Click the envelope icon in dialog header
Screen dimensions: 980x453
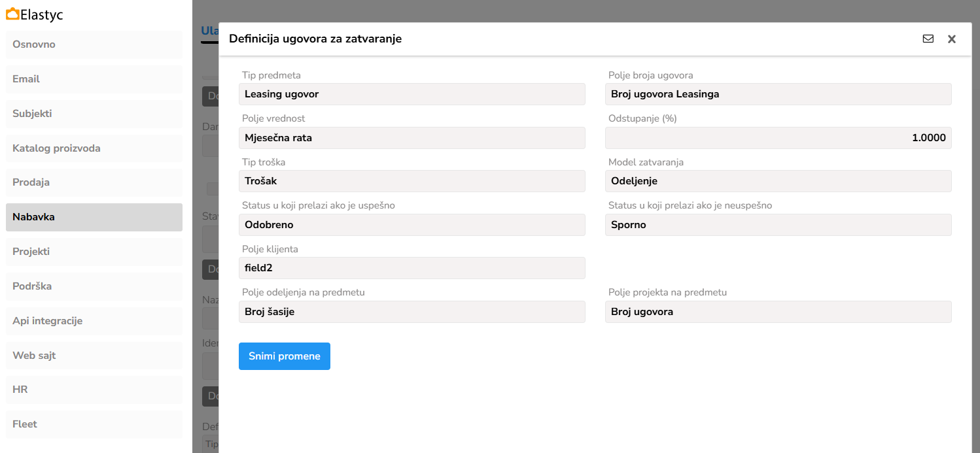point(928,39)
